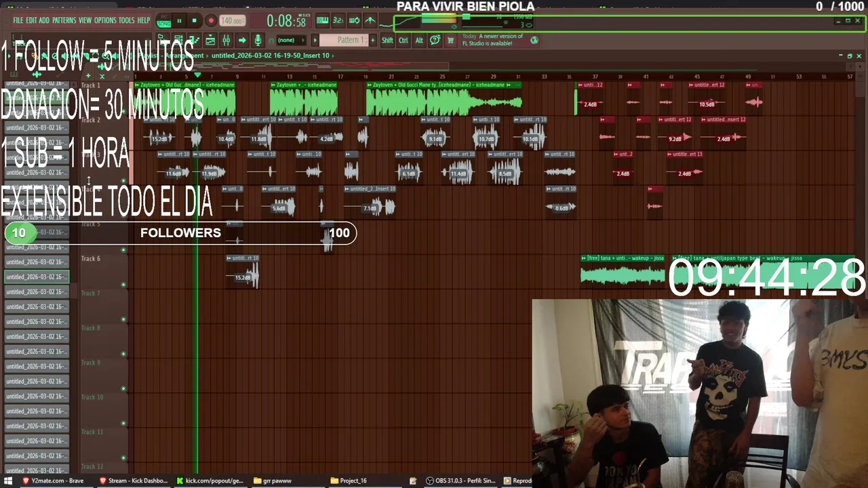This screenshot has width=868, height=488.
Task: Select the highlighted untitled_2026-03-02 picker item
Action: pyautogui.click(x=37, y=277)
